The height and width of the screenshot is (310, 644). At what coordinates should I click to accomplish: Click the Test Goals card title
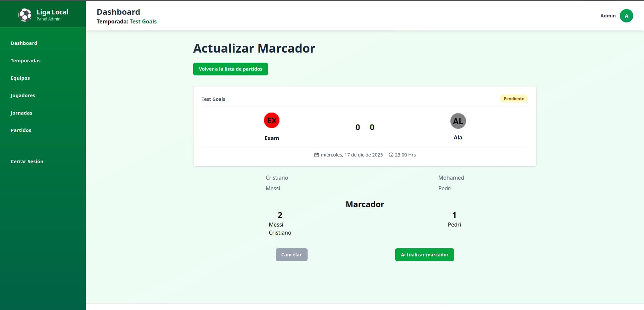point(213,99)
